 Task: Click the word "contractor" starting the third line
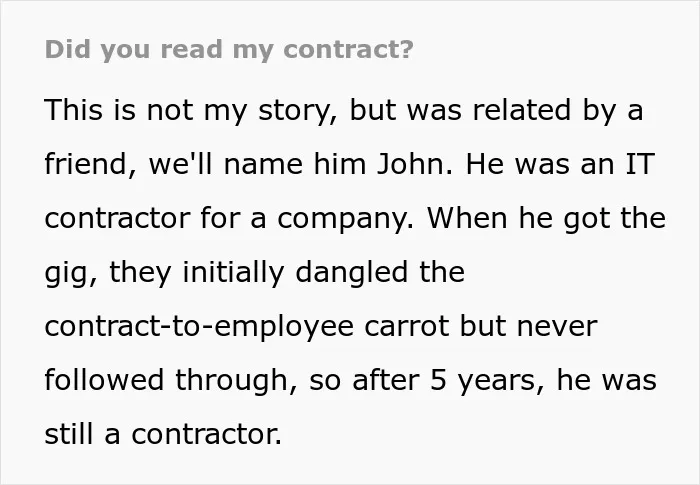pyautogui.click(x=117, y=218)
